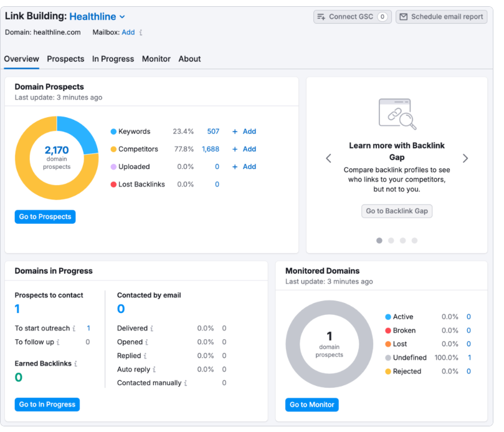Image resolution: width=504 pixels, height=432 pixels.
Task: Click the plus icon in Uploaded row
Action: pos(235,167)
